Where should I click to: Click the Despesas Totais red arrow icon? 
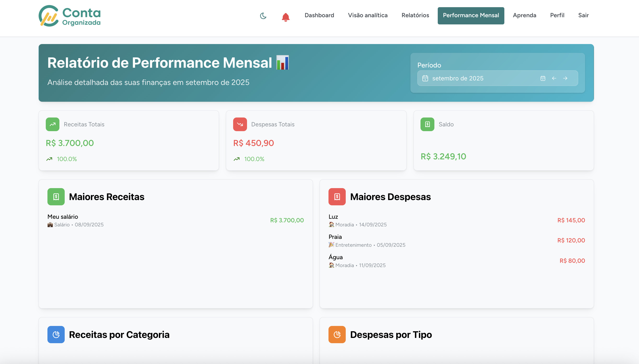240,124
